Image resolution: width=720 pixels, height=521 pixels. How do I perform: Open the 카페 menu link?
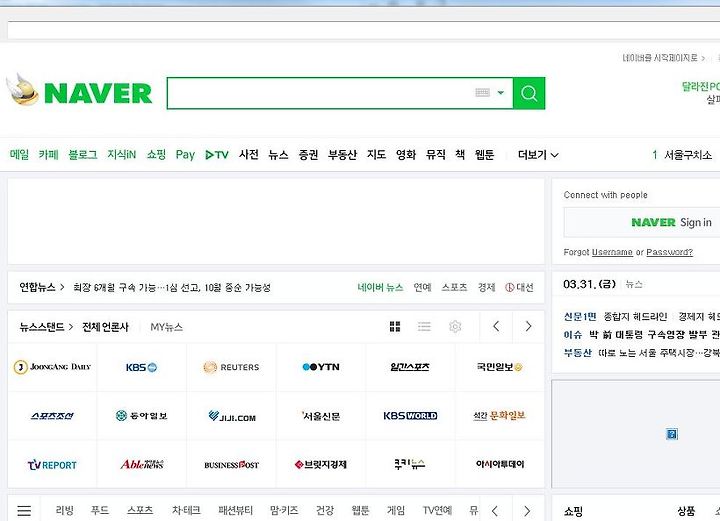click(49, 155)
